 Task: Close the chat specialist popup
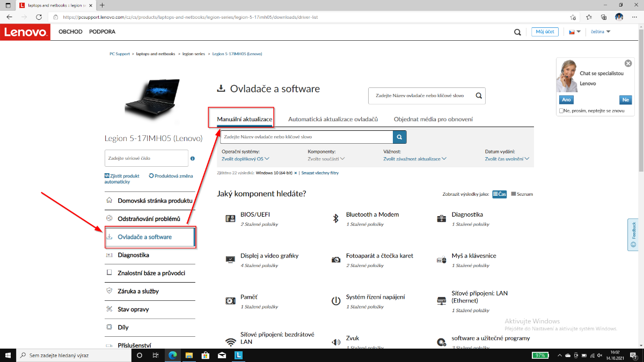click(628, 63)
